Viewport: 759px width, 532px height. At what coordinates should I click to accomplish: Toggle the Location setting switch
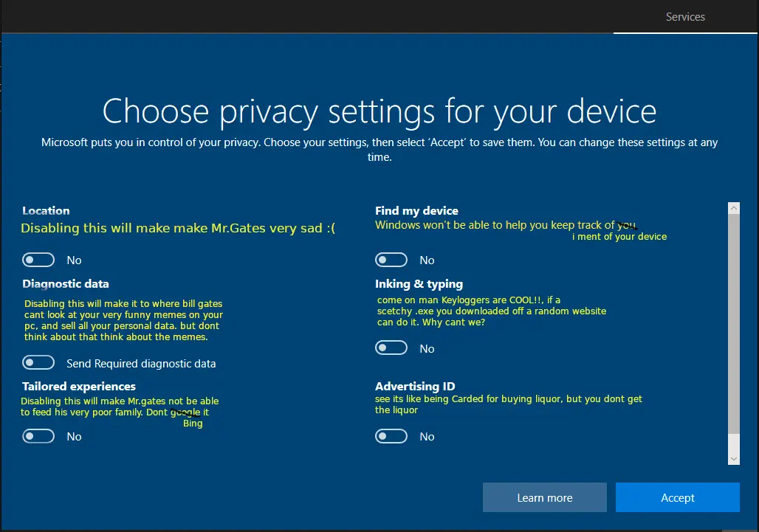point(38,260)
